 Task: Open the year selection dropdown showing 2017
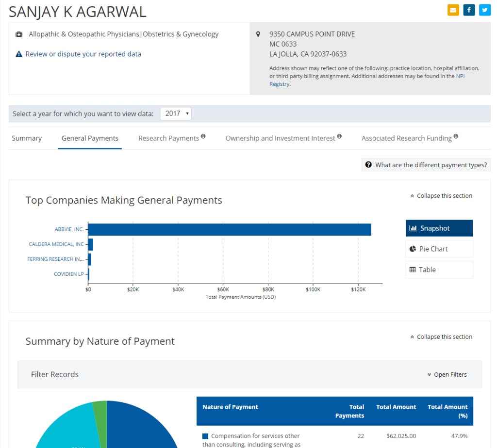176,113
